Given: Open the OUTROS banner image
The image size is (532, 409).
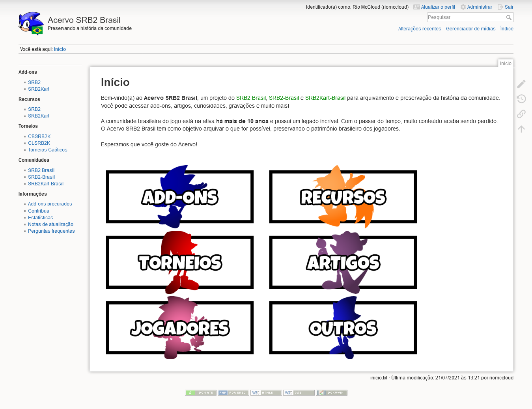Looking at the screenshot, I should (343, 328).
